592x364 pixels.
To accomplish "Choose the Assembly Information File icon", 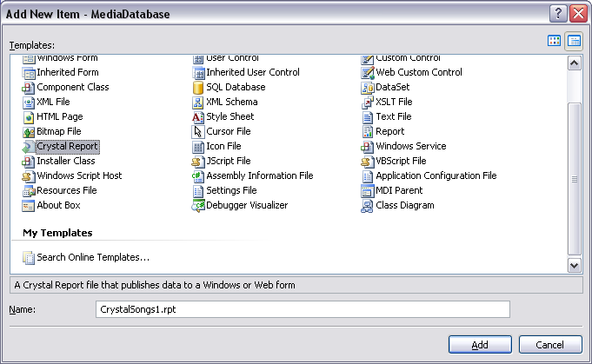I will tap(198, 175).
